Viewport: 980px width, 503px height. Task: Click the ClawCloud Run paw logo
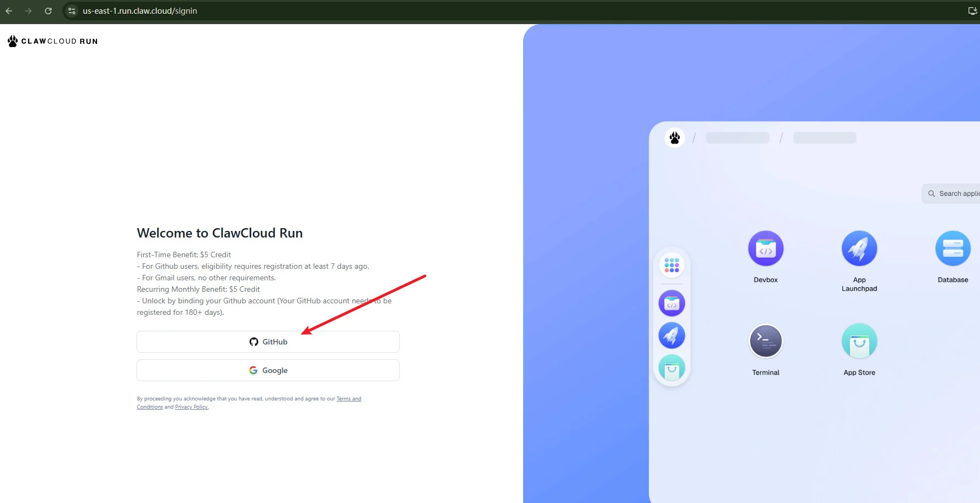tap(13, 41)
